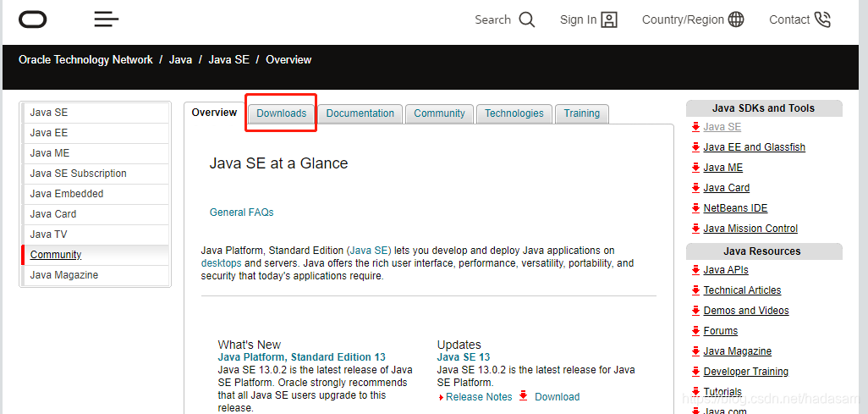Open Java EE and Glassfish link

pyautogui.click(x=754, y=147)
